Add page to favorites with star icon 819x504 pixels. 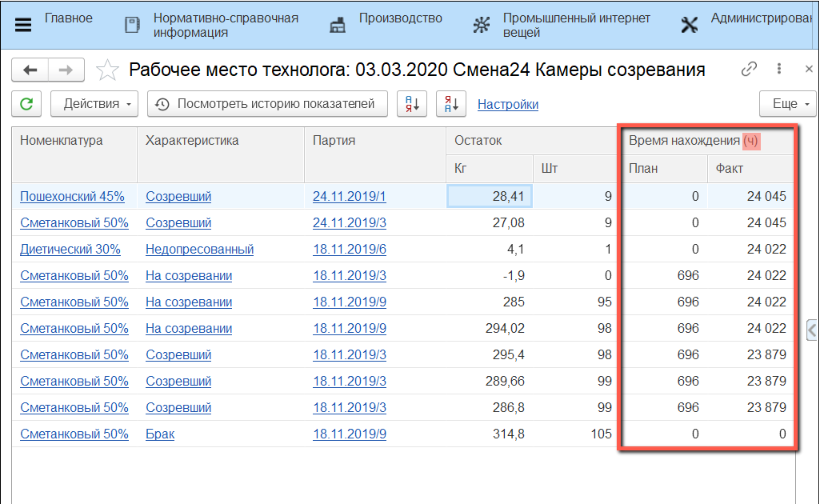[106, 70]
